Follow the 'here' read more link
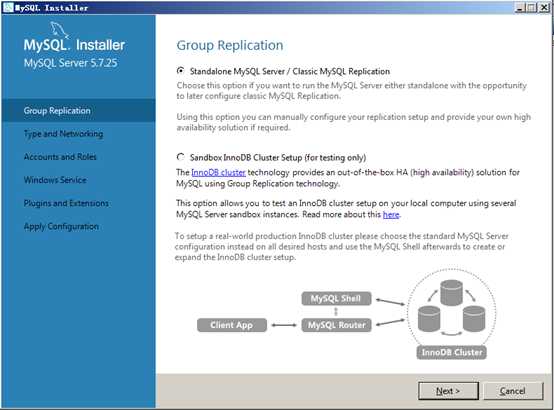Screen dimensions: 554x410 pyautogui.click(x=391, y=215)
